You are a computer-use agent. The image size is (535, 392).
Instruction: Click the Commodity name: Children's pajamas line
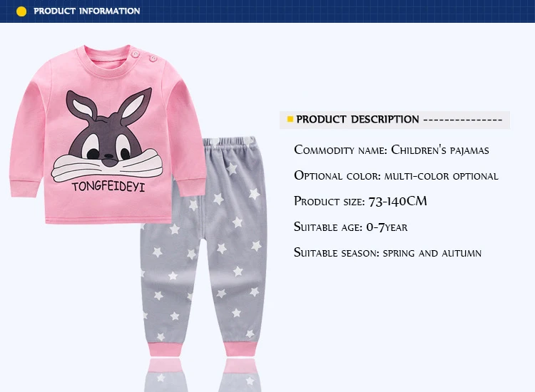click(x=392, y=150)
